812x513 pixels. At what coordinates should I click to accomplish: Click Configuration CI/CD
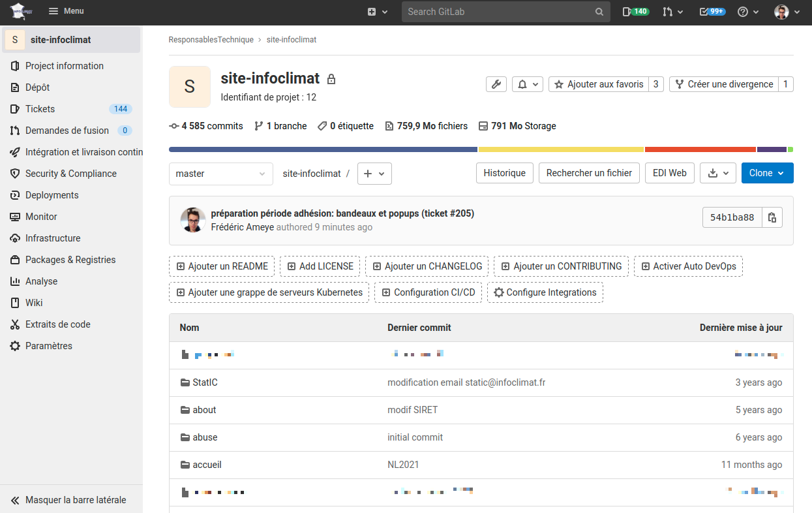coord(428,292)
